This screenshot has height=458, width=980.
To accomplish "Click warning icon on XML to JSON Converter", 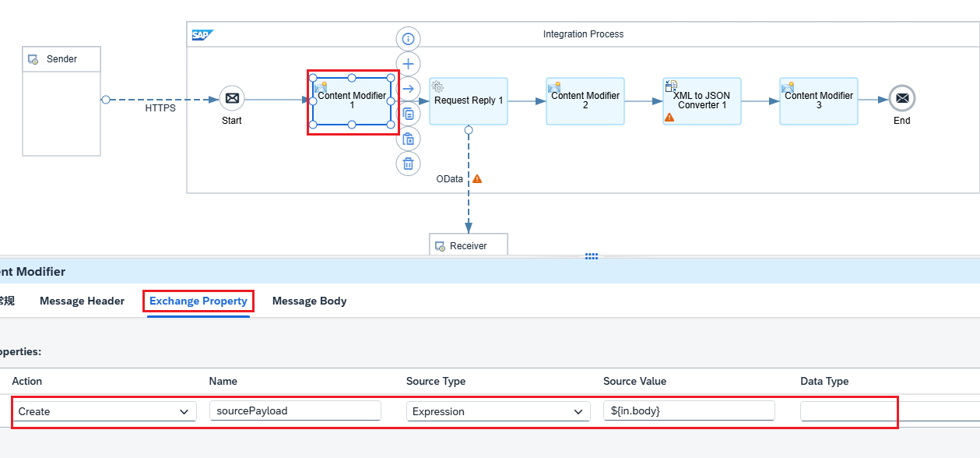I will (669, 117).
